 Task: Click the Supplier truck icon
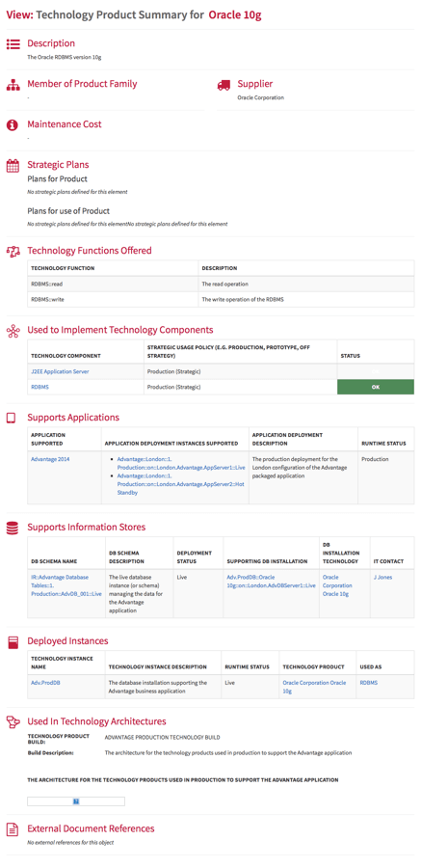point(224,85)
